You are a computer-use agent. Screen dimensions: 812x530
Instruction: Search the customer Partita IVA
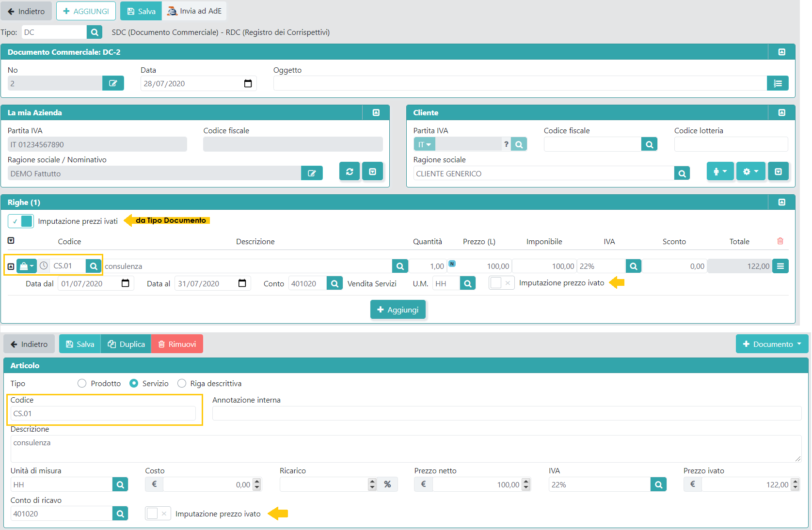coord(519,144)
